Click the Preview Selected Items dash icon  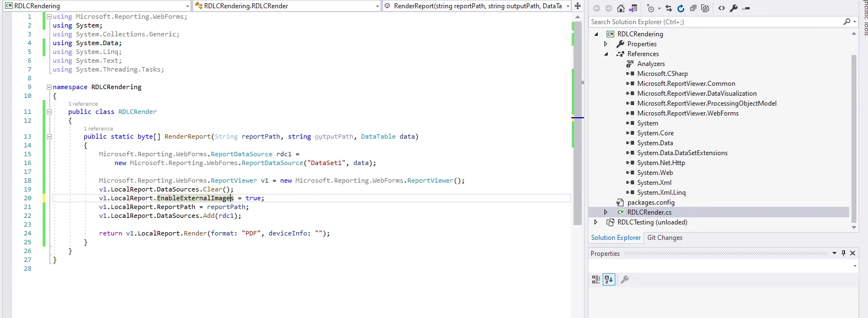pyautogui.click(x=746, y=8)
